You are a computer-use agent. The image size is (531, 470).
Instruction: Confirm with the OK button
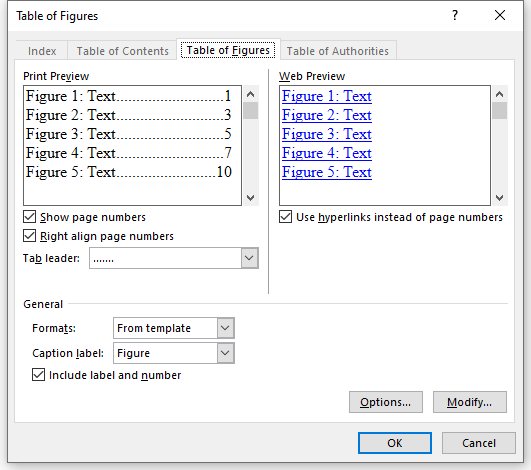(x=395, y=443)
